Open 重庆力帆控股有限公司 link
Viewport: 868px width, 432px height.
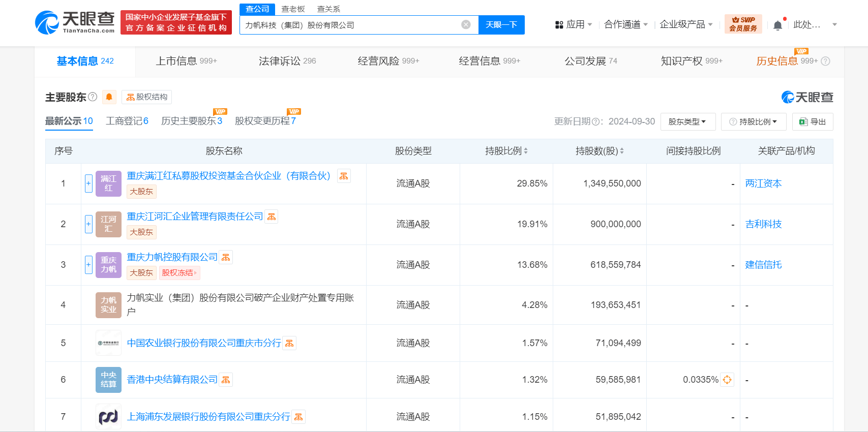(172, 257)
